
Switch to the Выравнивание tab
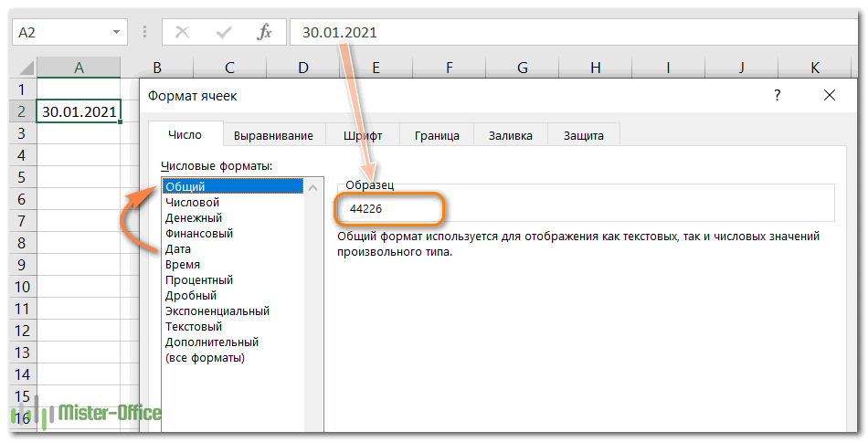[273, 135]
